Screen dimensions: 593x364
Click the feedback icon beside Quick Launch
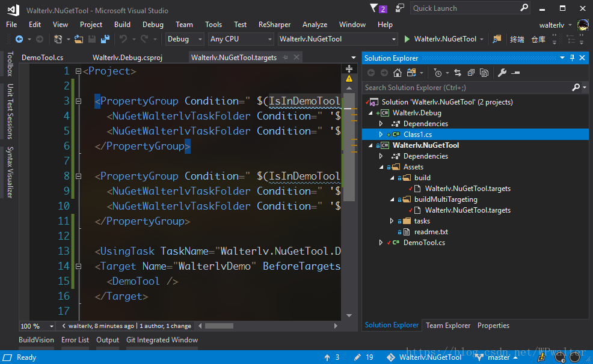pyautogui.click(x=400, y=8)
